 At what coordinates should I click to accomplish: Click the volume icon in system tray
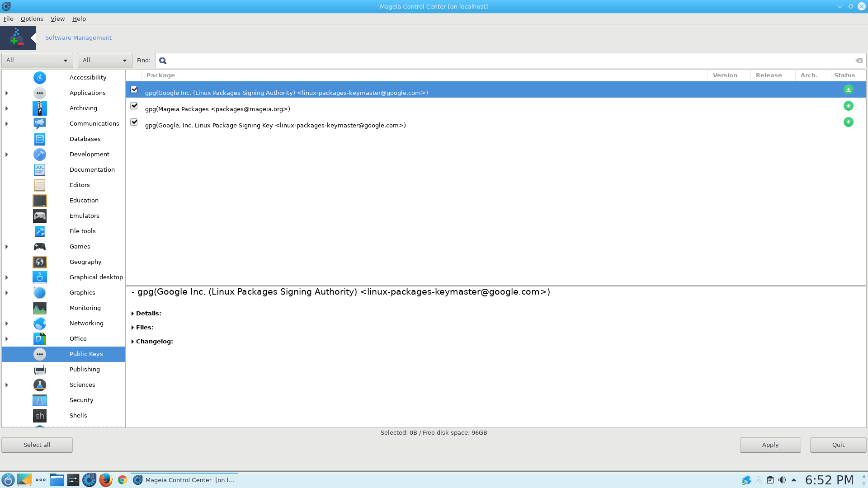click(x=782, y=480)
